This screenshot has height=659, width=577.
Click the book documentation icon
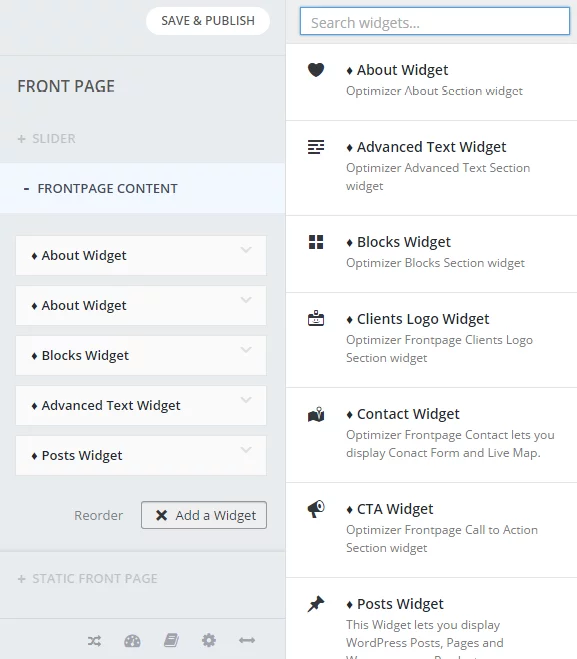click(171, 641)
